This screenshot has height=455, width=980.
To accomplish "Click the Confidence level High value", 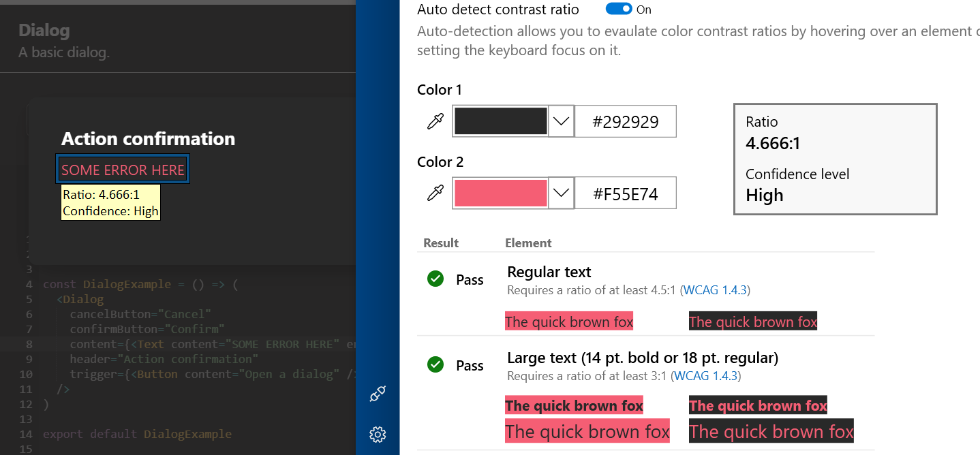I will (764, 195).
